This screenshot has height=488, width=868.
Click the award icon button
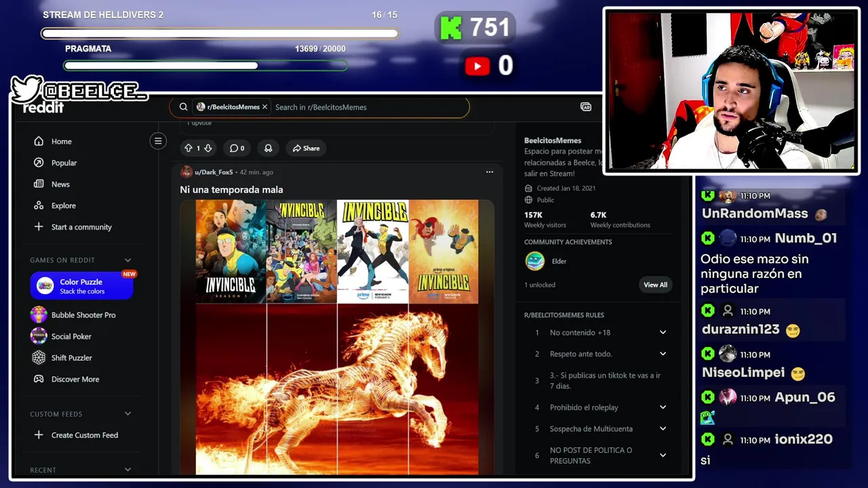click(269, 148)
